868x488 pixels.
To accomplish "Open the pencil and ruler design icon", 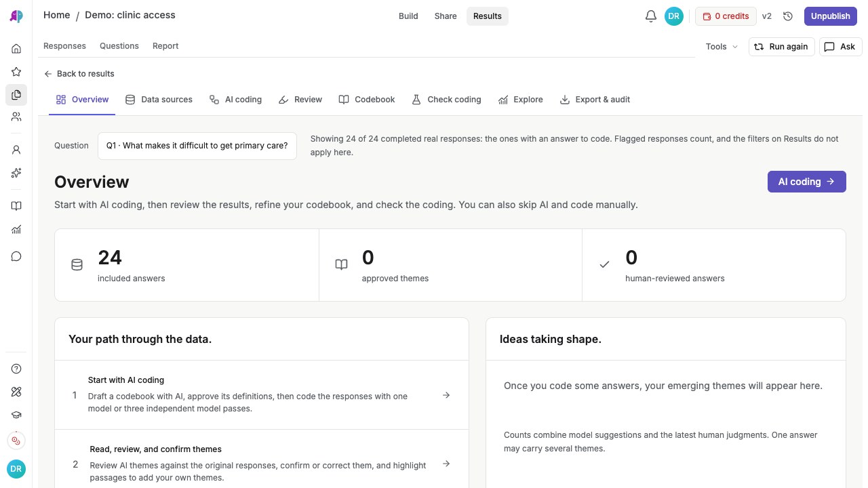I will [x=16, y=392].
